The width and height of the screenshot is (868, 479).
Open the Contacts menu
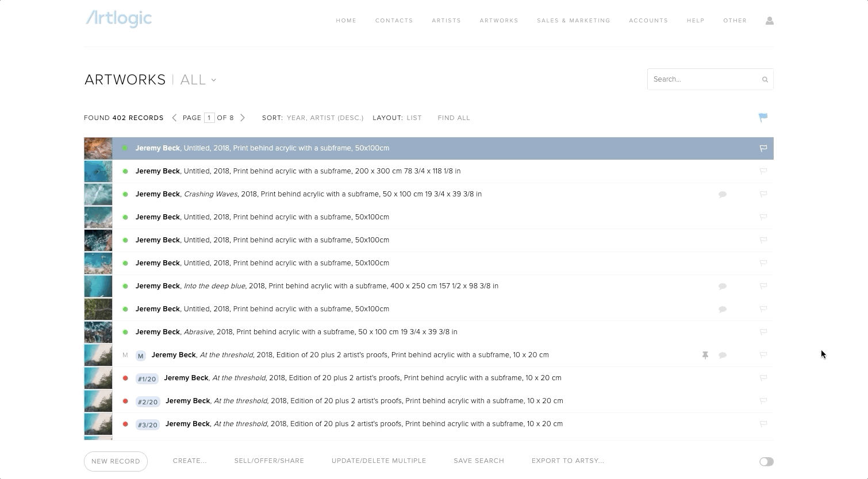[x=394, y=21]
